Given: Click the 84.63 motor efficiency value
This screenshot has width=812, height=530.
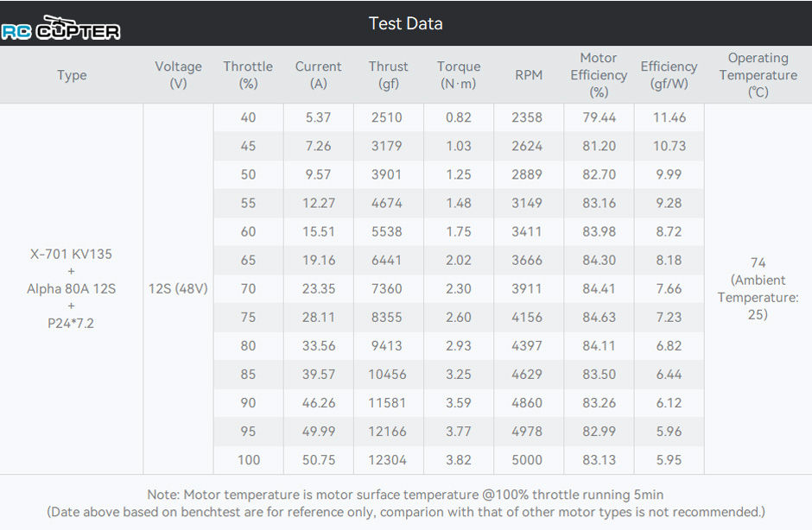Looking at the screenshot, I should click(599, 318).
